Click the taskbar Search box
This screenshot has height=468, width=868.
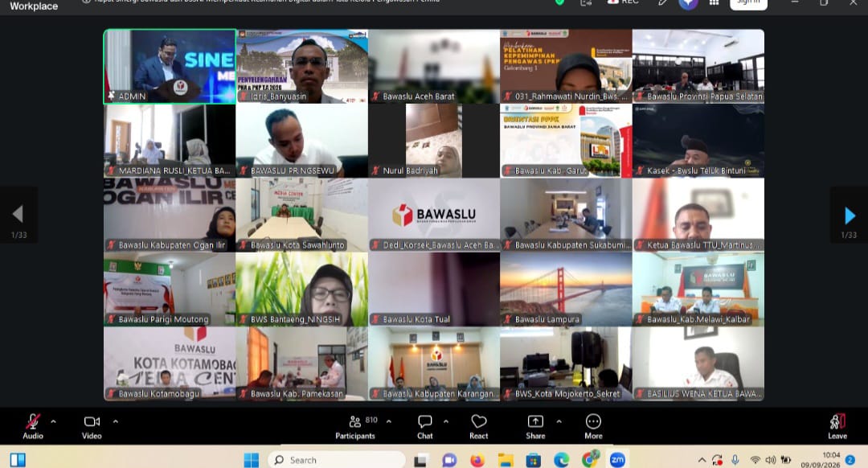pyautogui.click(x=337, y=460)
